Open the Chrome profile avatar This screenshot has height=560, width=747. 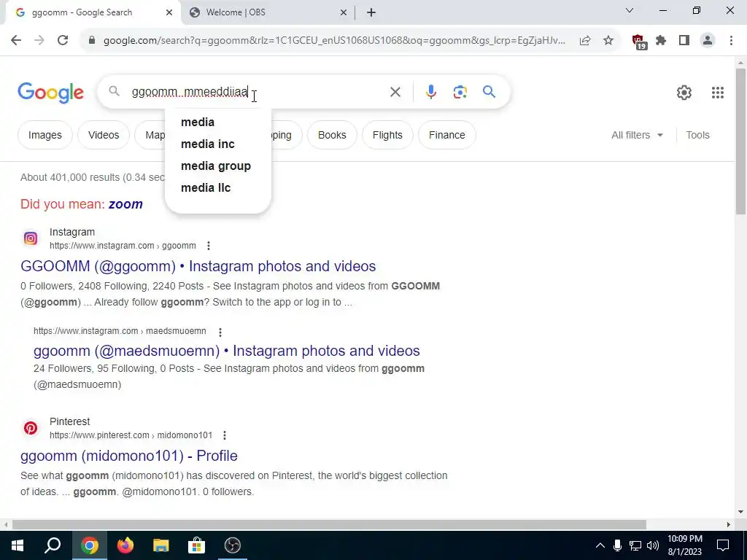point(708,41)
